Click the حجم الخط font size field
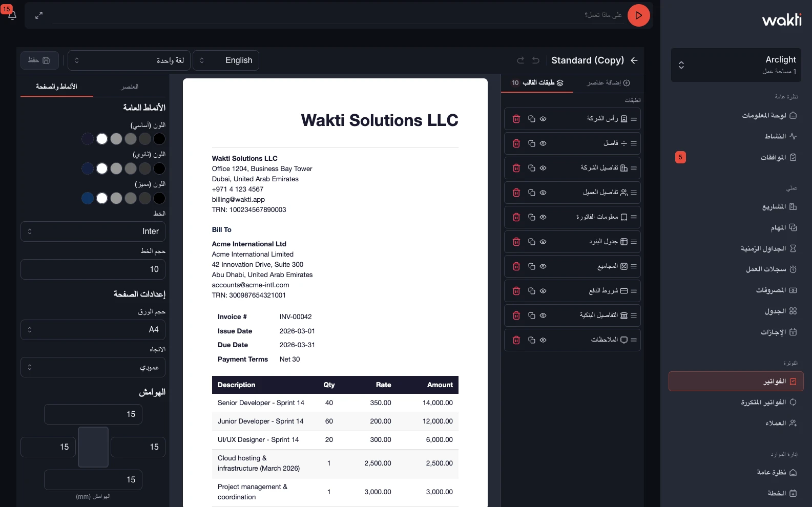The width and height of the screenshot is (812, 507). 93,269
